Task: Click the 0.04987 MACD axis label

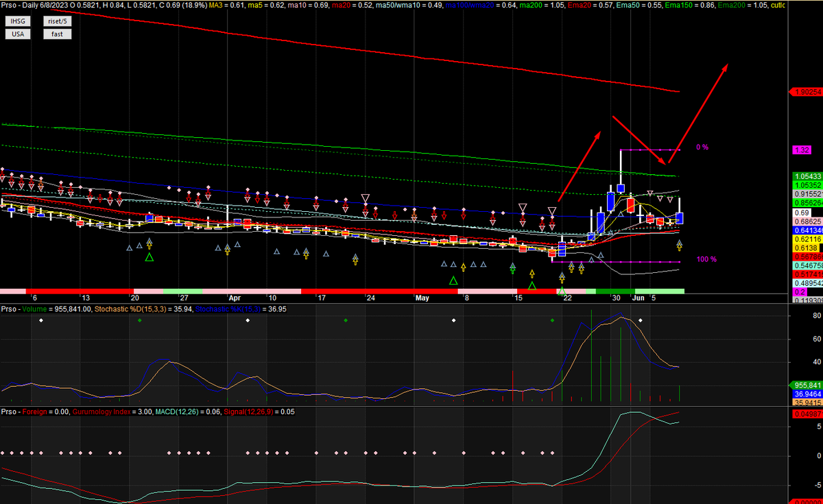Action: (x=807, y=414)
